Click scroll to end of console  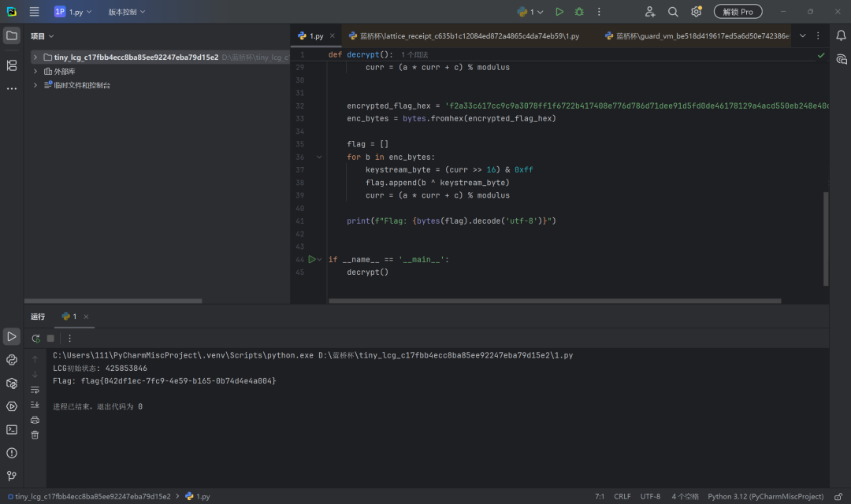pyautogui.click(x=35, y=405)
